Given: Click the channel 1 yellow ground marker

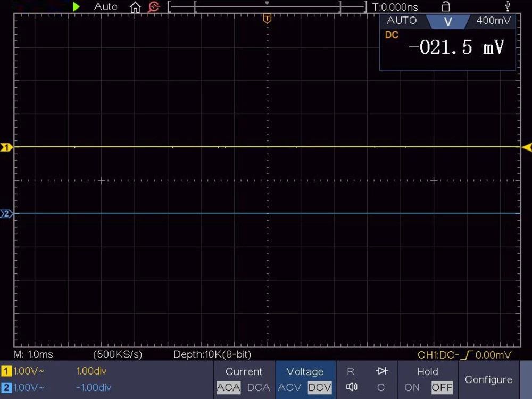Looking at the screenshot, I should pyautogui.click(x=6, y=147).
